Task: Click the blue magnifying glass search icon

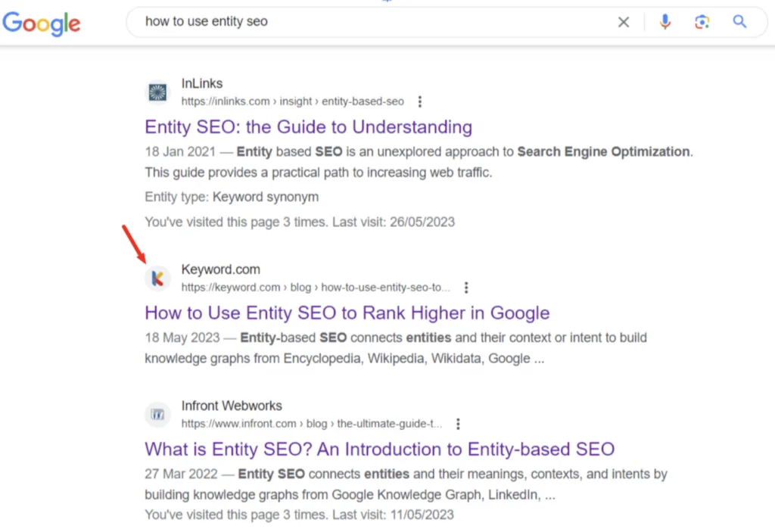Action: (739, 22)
